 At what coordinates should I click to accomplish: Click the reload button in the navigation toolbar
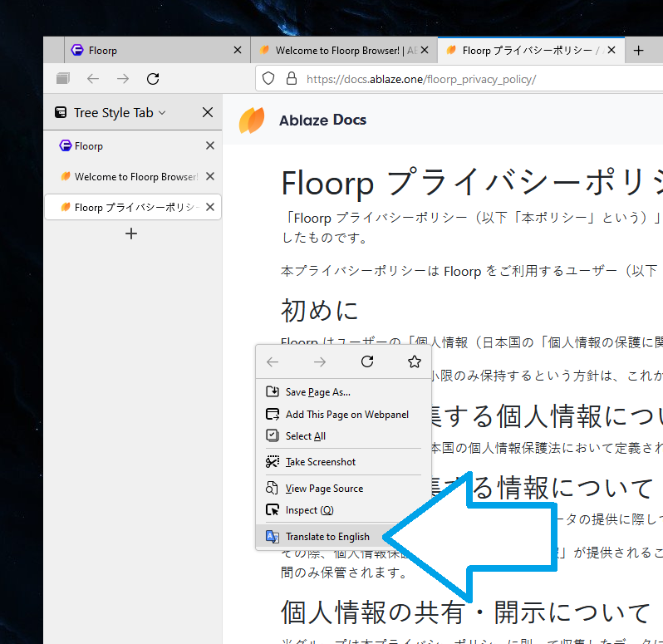point(153,79)
